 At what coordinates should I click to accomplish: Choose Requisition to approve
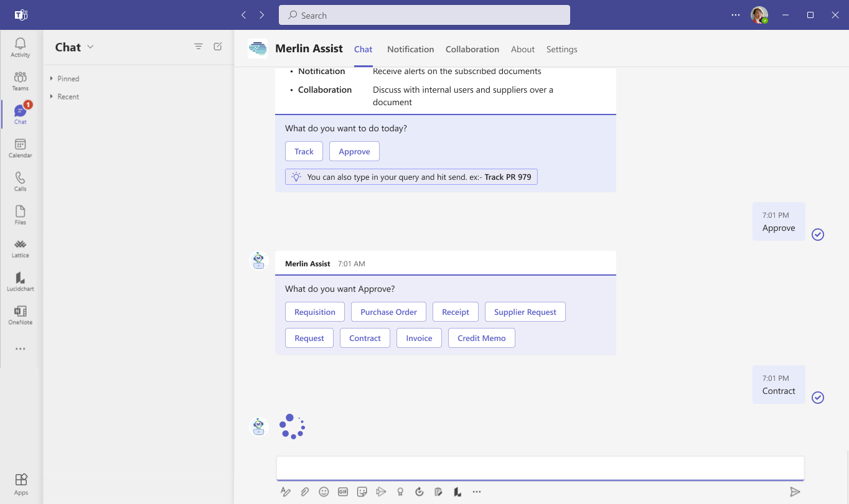pos(315,312)
